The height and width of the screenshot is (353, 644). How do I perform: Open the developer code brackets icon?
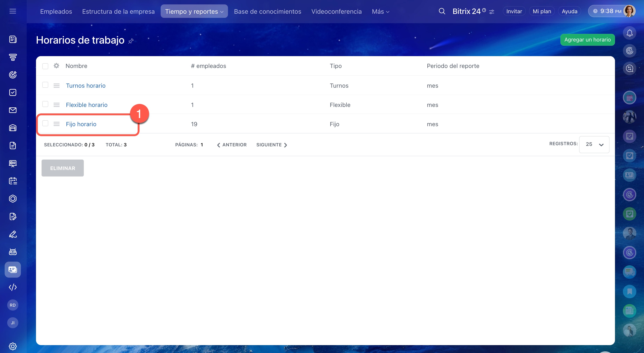(13, 287)
